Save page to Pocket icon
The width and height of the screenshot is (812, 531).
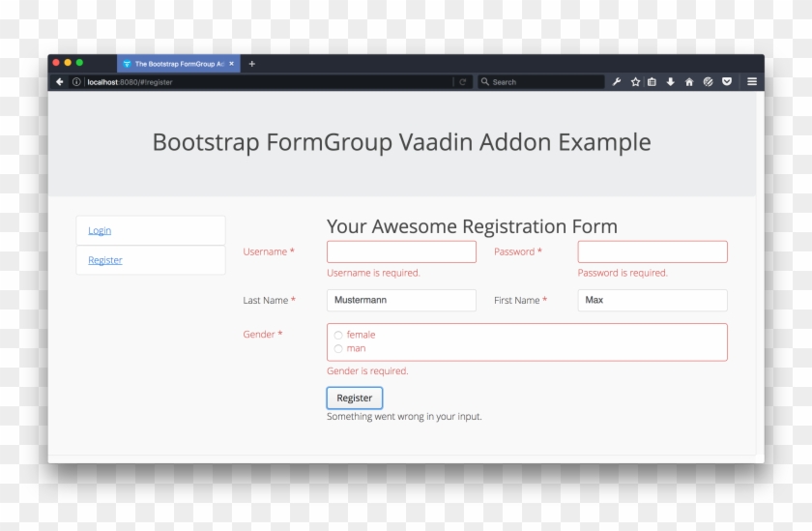coord(727,82)
